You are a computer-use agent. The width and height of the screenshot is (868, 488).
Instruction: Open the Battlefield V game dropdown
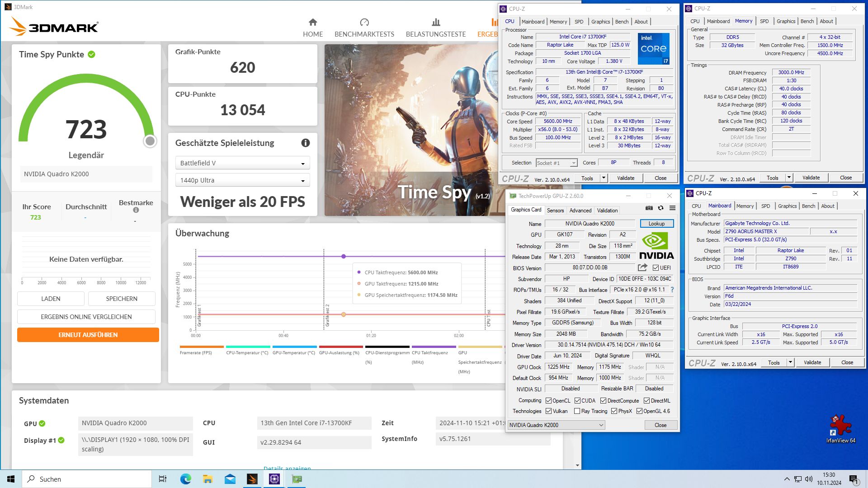pyautogui.click(x=242, y=163)
